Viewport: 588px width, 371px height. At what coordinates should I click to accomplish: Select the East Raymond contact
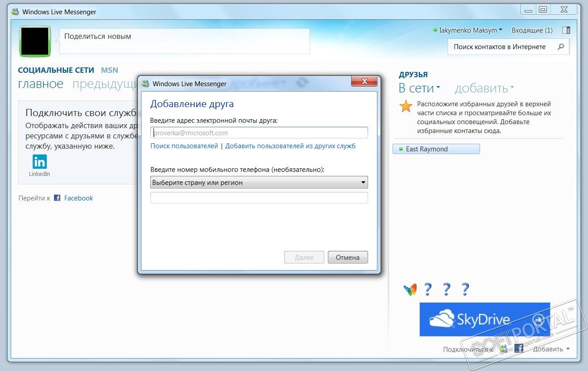click(x=436, y=149)
